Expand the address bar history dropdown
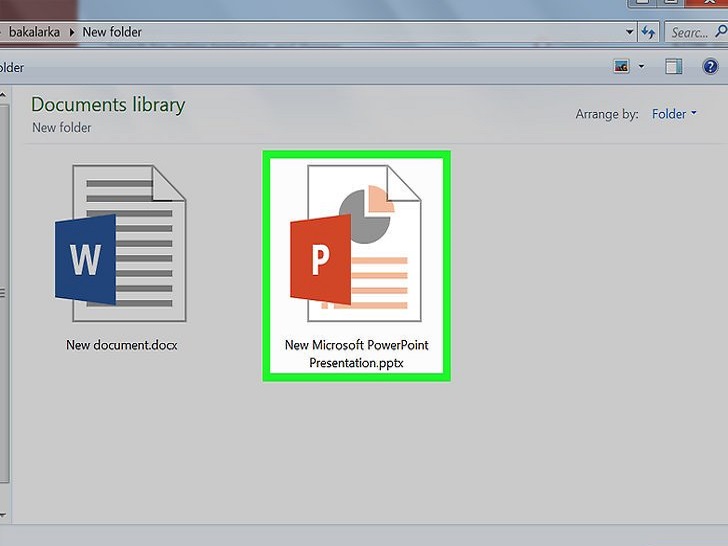728x546 pixels. tap(629, 32)
